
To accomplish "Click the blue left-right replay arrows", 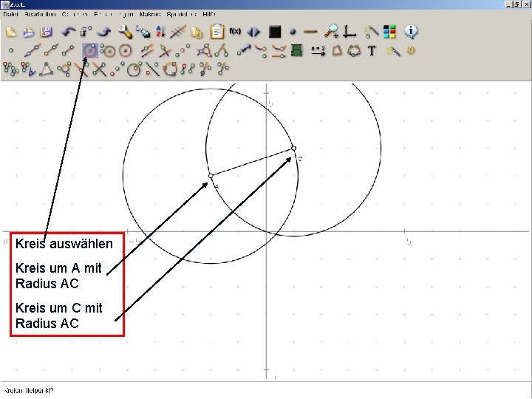I will pyautogui.click(x=253, y=33).
